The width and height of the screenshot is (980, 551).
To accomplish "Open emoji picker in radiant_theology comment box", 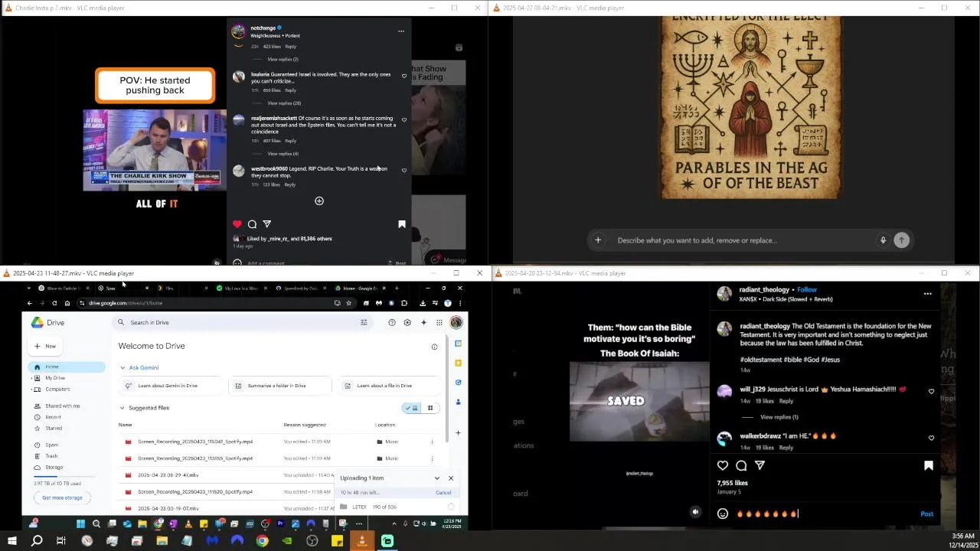I will pyautogui.click(x=722, y=514).
